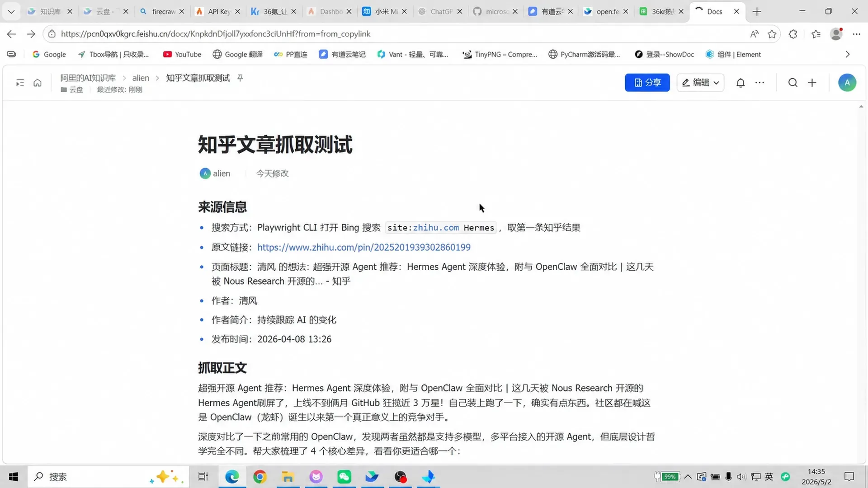This screenshot has height=488, width=868.
Task: Open the Task View icon
Action: tap(203, 477)
